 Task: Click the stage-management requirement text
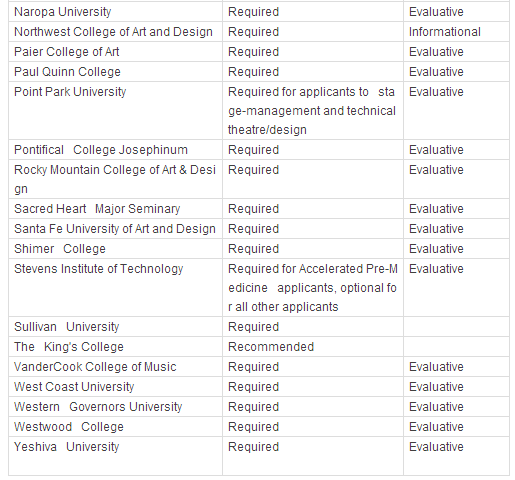[x=312, y=111]
